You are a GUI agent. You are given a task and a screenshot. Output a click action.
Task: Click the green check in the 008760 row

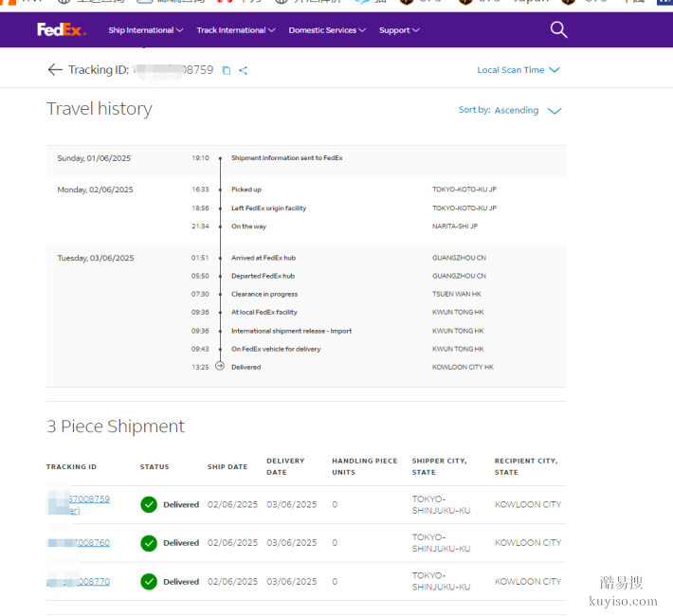point(149,543)
